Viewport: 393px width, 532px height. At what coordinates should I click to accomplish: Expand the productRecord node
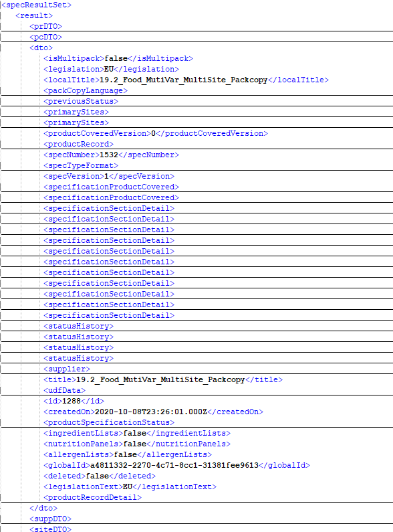[78, 144]
